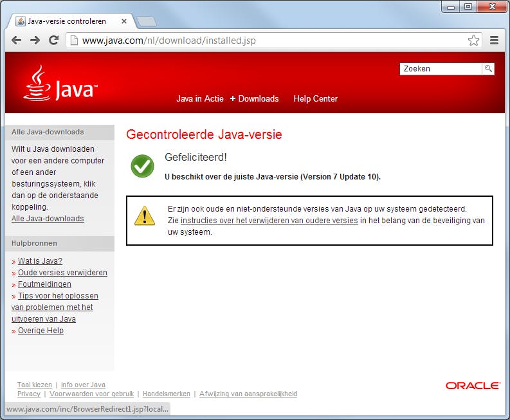Click Afwijzing van aansprakelijkheid link
The height and width of the screenshot is (420, 510).
pyautogui.click(x=248, y=394)
